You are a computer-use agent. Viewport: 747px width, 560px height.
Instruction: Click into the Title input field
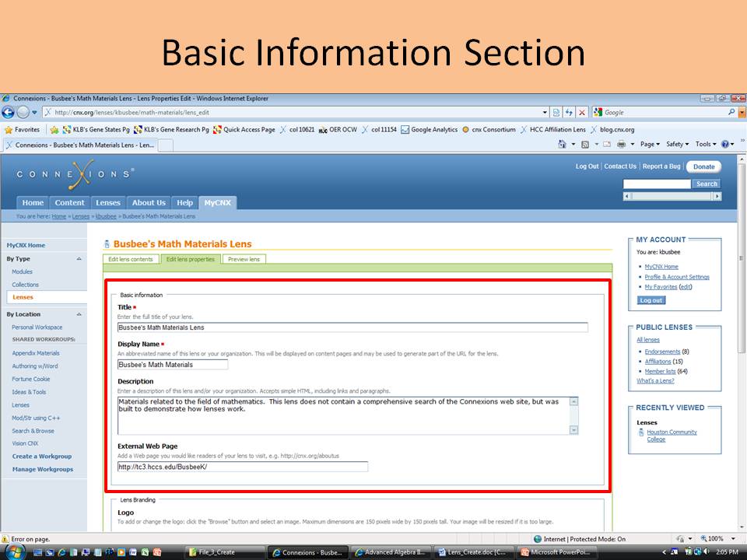point(352,327)
